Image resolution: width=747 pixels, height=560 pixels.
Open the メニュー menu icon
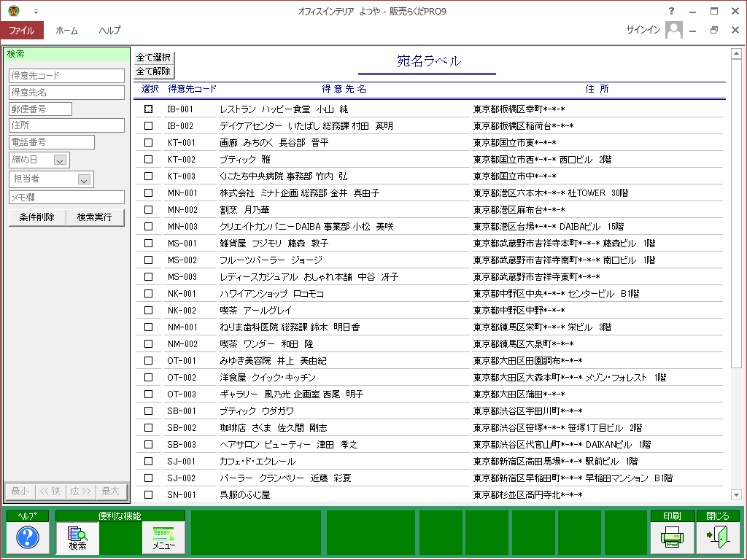click(163, 537)
